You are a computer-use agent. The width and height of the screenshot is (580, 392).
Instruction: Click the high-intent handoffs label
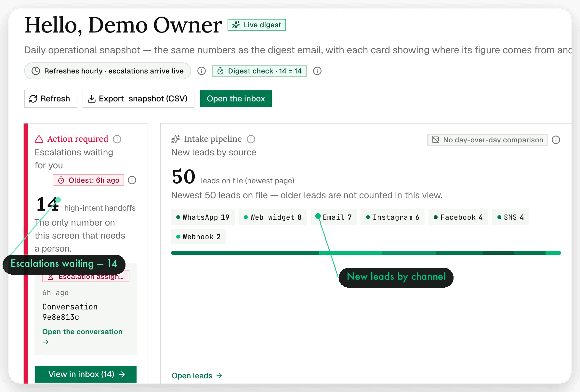100,208
